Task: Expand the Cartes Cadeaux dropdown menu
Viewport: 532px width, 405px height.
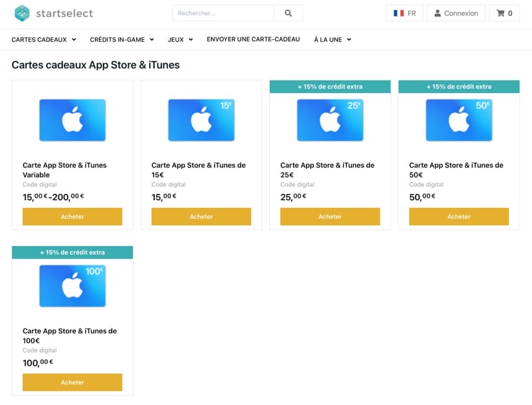Action: 44,39
